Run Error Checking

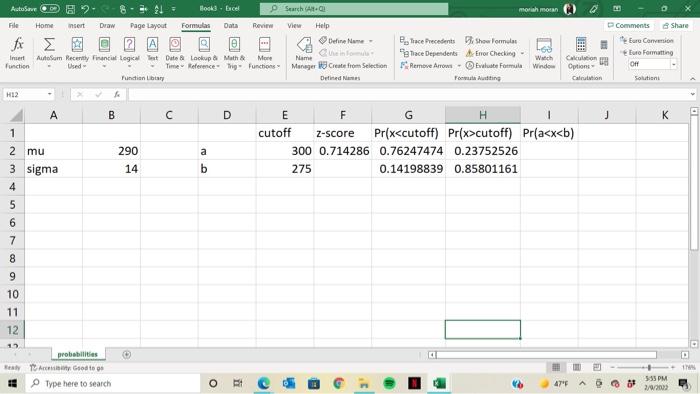point(491,53)
